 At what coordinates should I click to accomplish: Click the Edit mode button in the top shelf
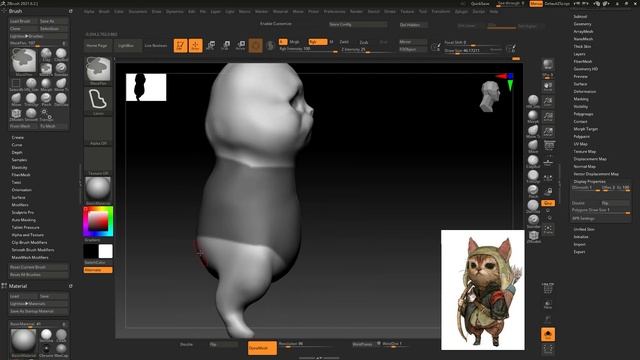click(180, 45)
